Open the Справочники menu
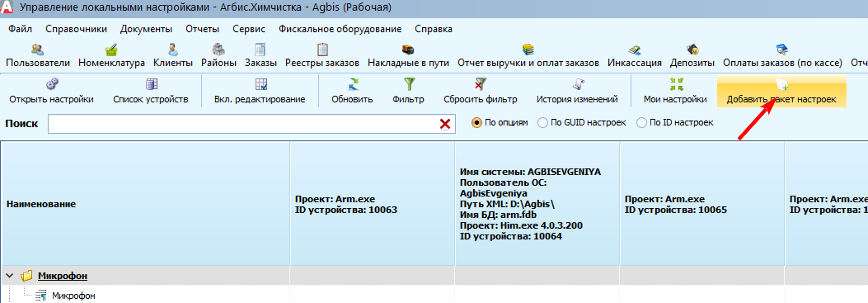Screen dimensions: 868x303 [77, 30]
